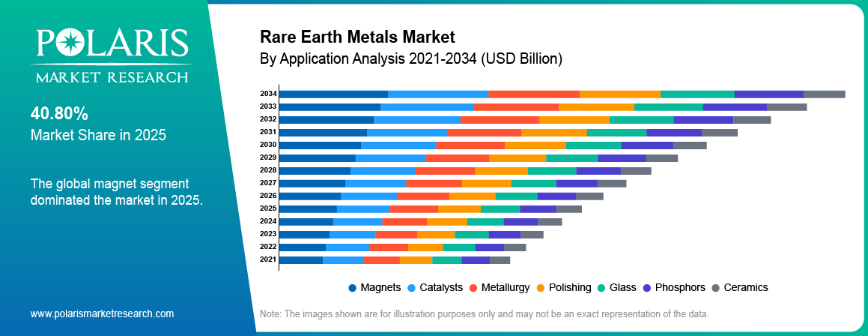Click the Phosphors segment of the 2034 bar

[769, 94]
